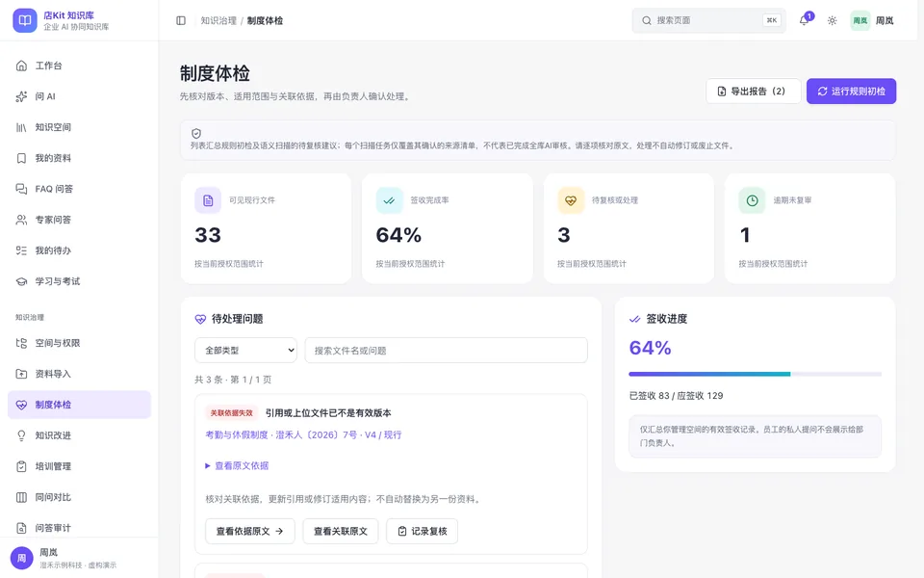Click the 问 AI sparkle icon
Viewport: 924px width, 578px height.
pyautogui.click(x=21, y=96)
